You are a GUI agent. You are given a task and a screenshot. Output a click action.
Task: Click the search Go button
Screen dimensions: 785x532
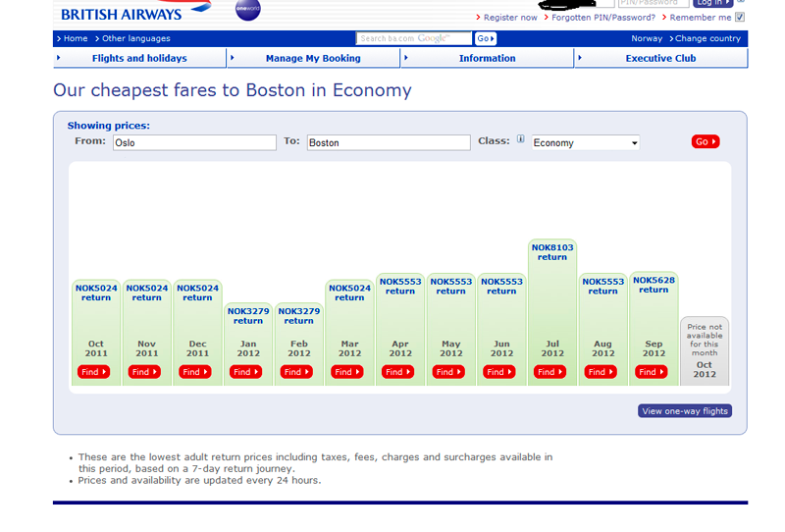(x=485, y=38)
